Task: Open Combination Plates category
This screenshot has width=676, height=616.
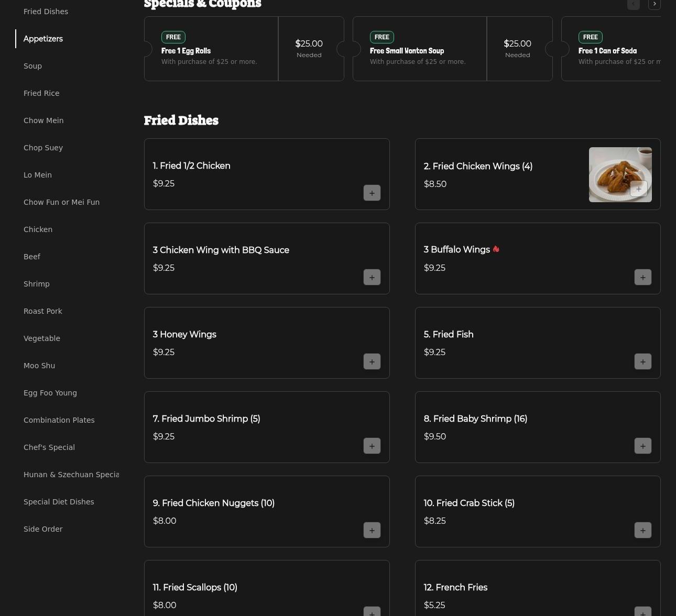Action: [59, 420]
